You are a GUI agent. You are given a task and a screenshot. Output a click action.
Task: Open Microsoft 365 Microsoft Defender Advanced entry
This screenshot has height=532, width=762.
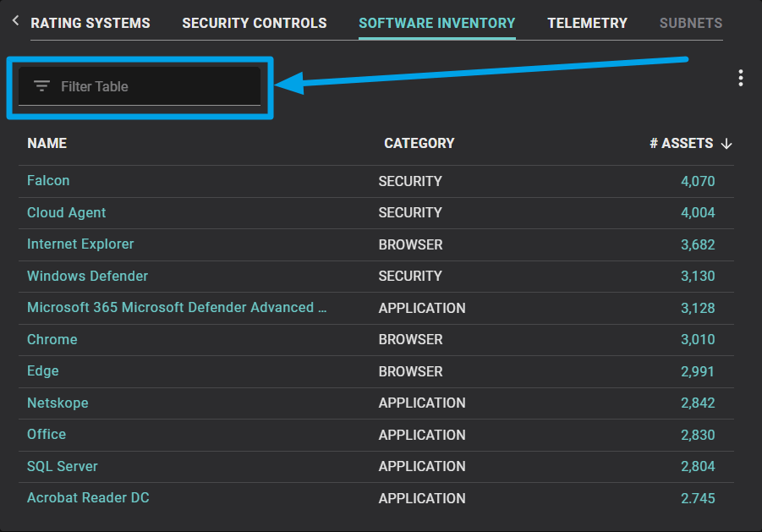pos(177,307)
